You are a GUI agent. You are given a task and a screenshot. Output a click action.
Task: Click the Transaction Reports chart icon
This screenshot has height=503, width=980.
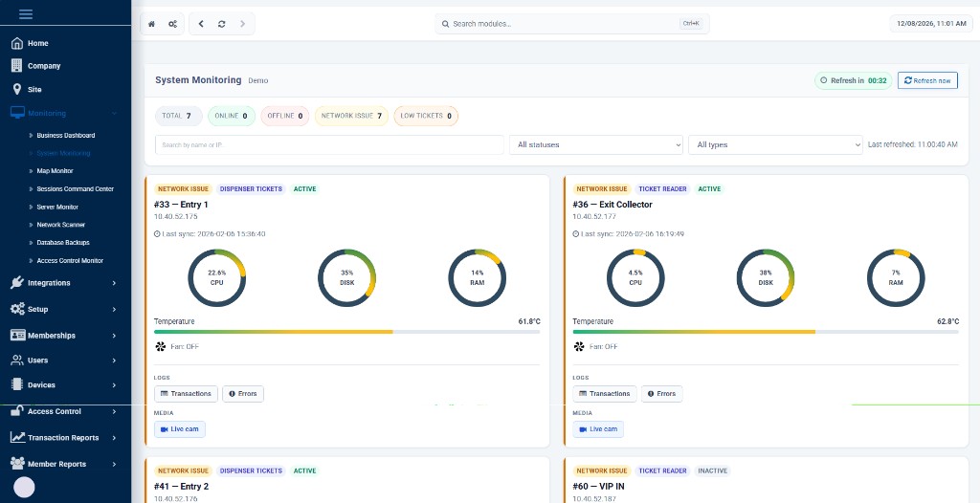17,437
